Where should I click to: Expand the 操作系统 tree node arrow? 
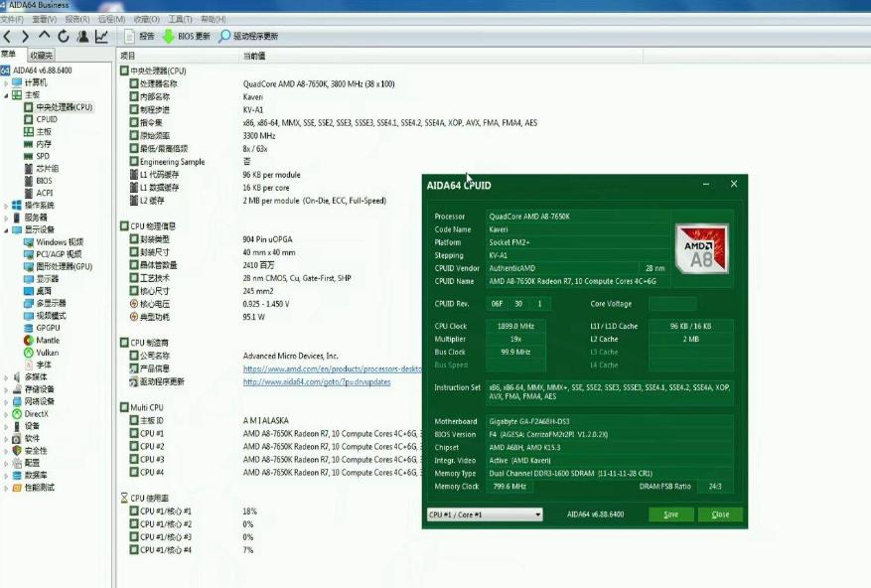pyautogui.click(x=6, y=206)
